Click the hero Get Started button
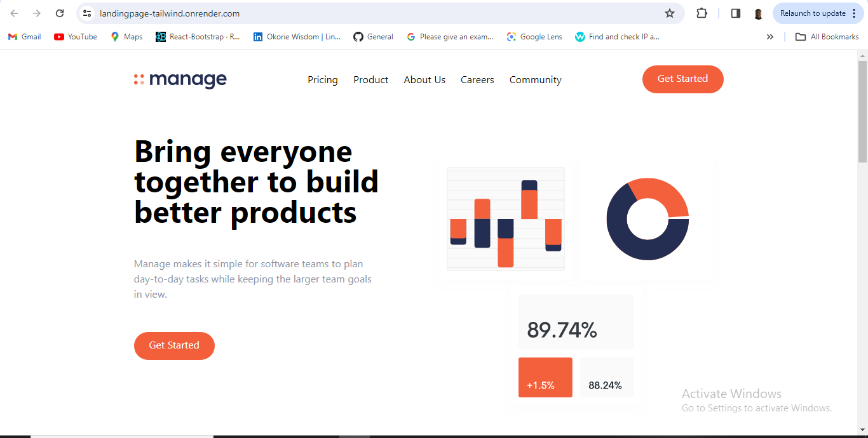Image resolution: width=868 pixels, height=438 pixels. point(174,346)
